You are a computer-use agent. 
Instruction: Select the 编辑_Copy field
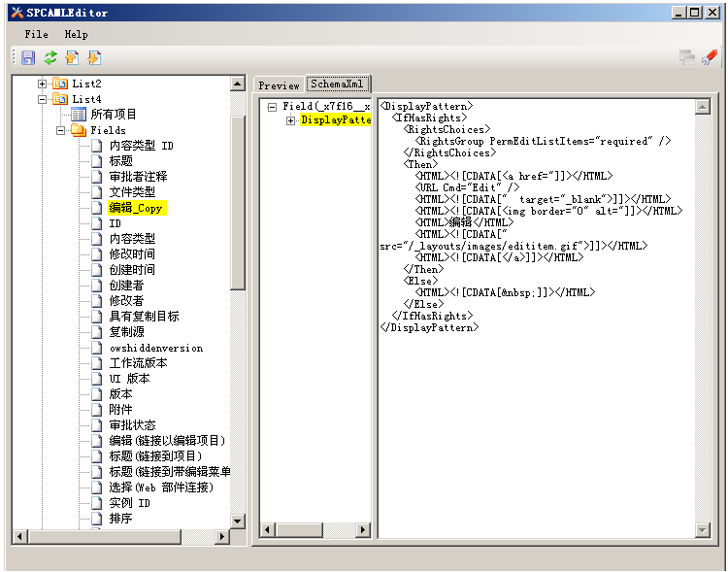pos(137,208)
